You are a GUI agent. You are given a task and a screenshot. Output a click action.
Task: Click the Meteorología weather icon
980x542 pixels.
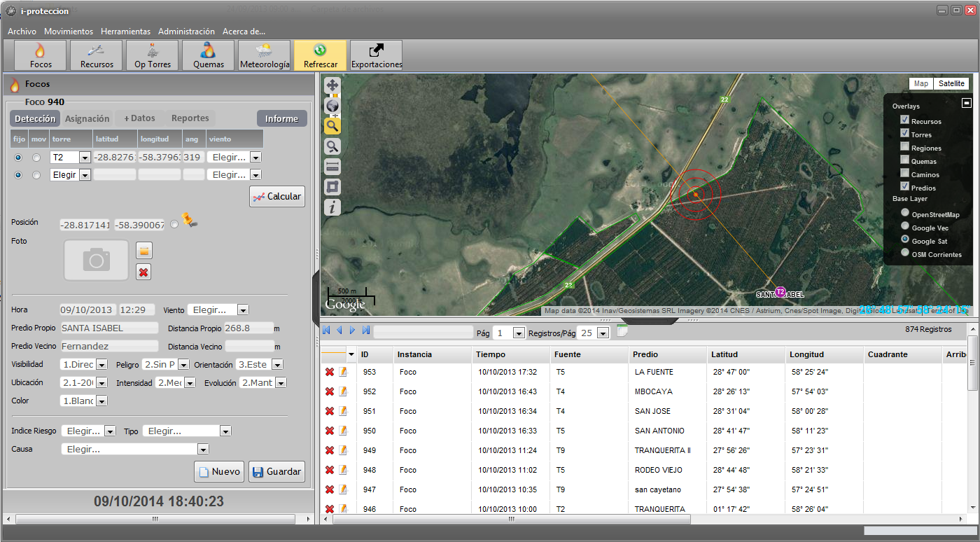265,55
